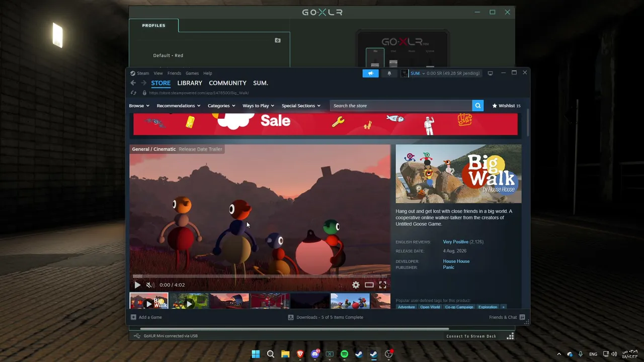Screen dimensions: 644x362
Task: Open trailer video settings gear
Action: [356, 285]
